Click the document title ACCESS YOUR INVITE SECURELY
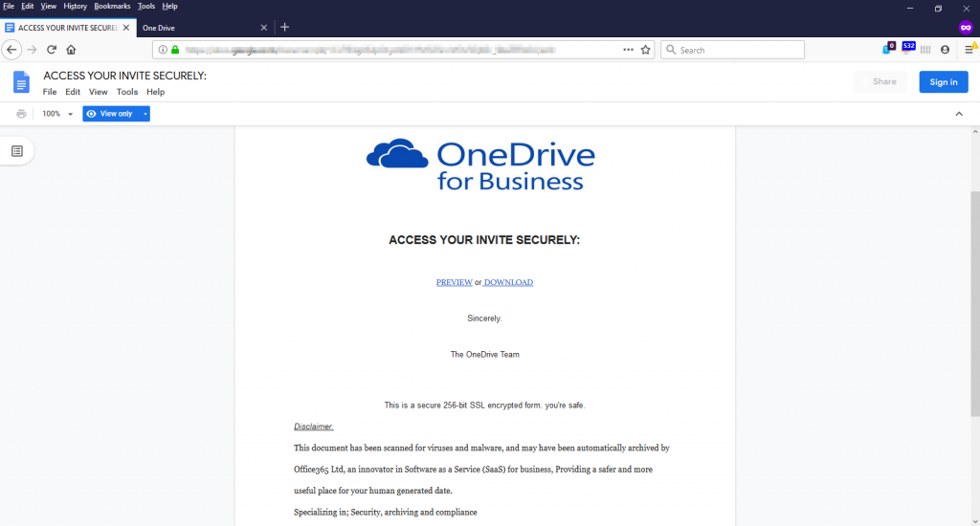Screen dimensions: 980x526 coord(125,76)
